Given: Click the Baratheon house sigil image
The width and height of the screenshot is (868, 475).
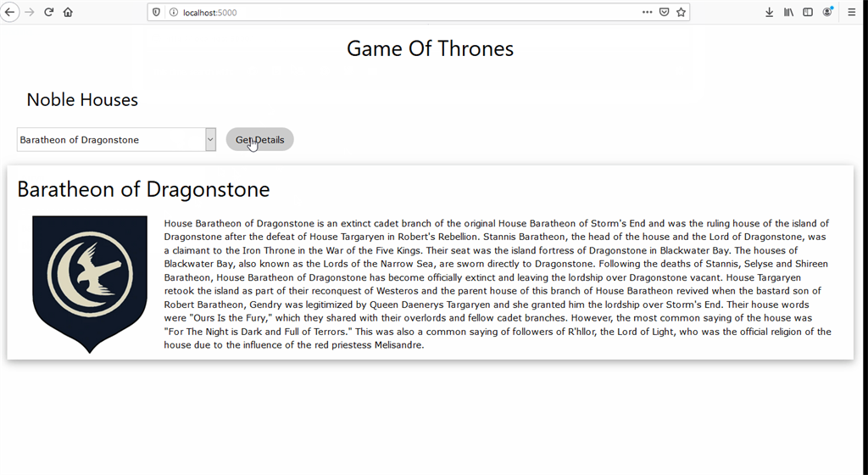Looking at the screenshot, I should (x=90, y=284).
